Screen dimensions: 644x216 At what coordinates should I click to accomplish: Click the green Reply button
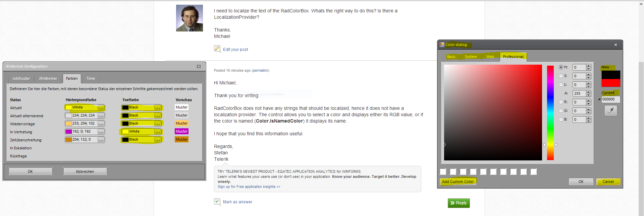tap(459, 203)
